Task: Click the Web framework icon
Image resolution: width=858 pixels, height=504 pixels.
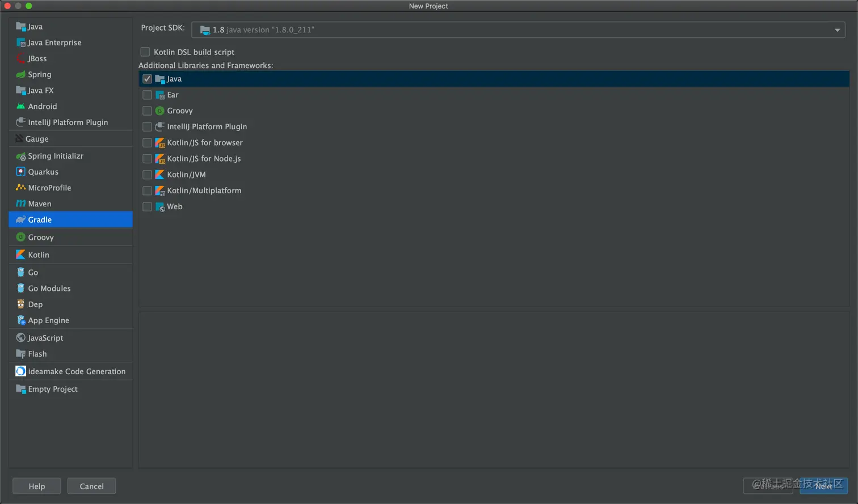Action: [160, 206]
